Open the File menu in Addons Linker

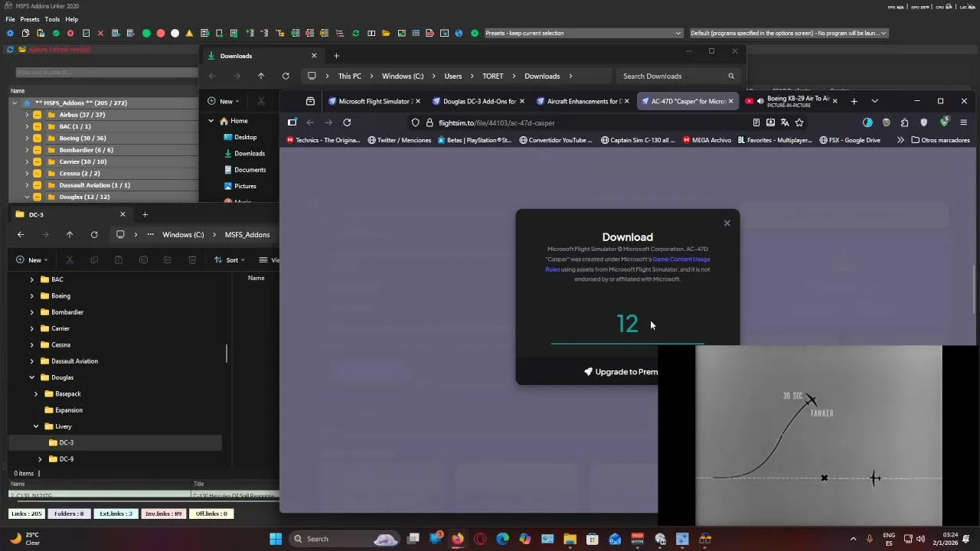click(11, 19)
